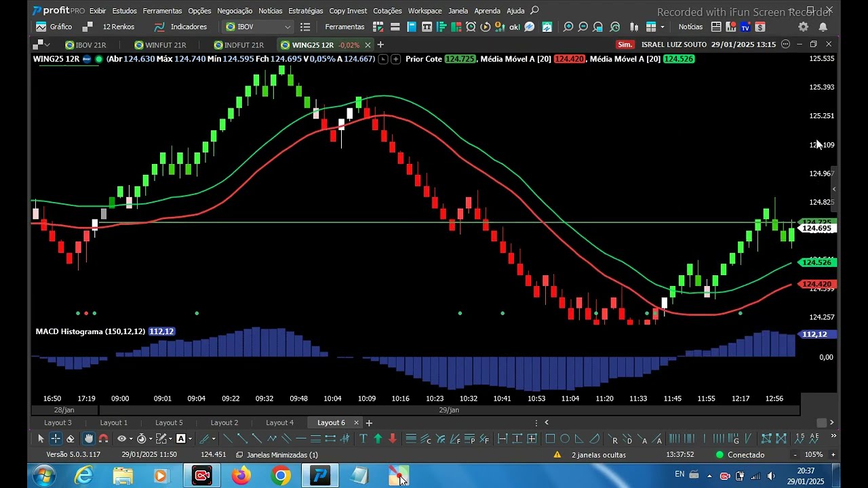Open Windows Start menu

[44, 476]
